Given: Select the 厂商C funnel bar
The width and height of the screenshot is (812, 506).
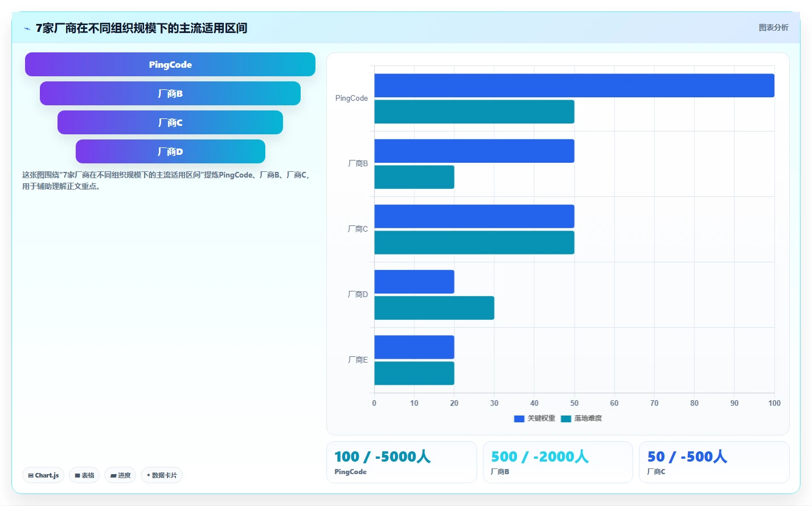Looking at the screenshot, I should pyautogui.click(x=170, y=122).
